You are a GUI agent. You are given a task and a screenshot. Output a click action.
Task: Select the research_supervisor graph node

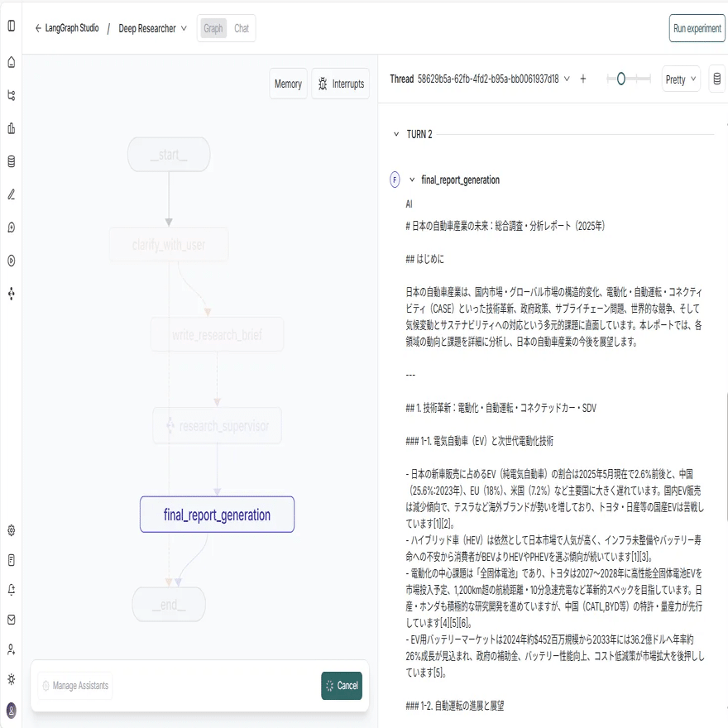[217, 425]
